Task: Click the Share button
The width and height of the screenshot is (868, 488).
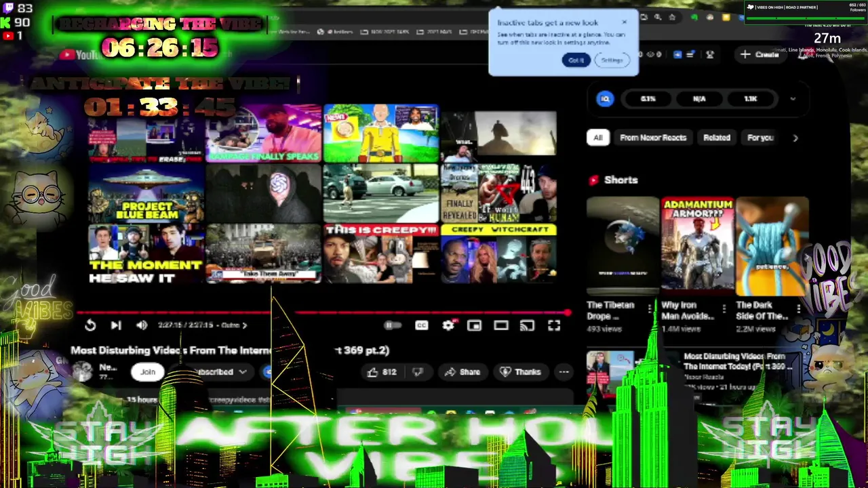Action: [x=462, y=371]
